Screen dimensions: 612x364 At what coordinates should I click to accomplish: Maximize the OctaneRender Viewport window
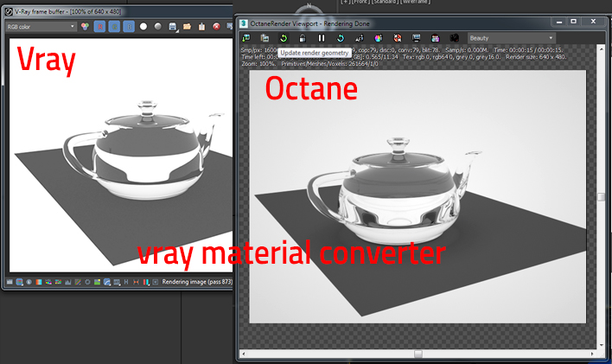coord(573,22)
